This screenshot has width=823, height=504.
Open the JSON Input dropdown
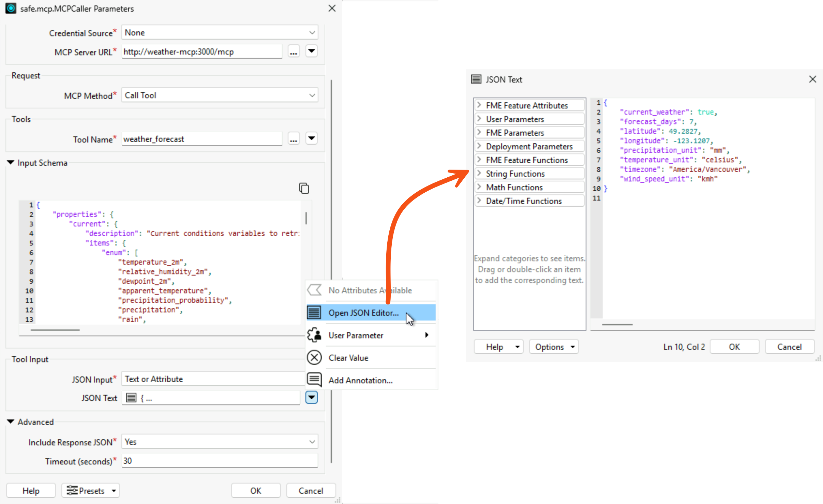[x=214, y=379]
